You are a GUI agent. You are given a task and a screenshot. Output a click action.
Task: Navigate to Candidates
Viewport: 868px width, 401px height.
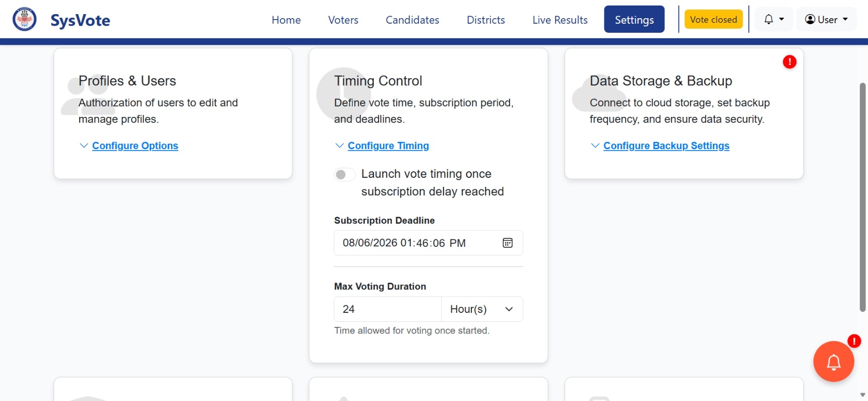412,20
